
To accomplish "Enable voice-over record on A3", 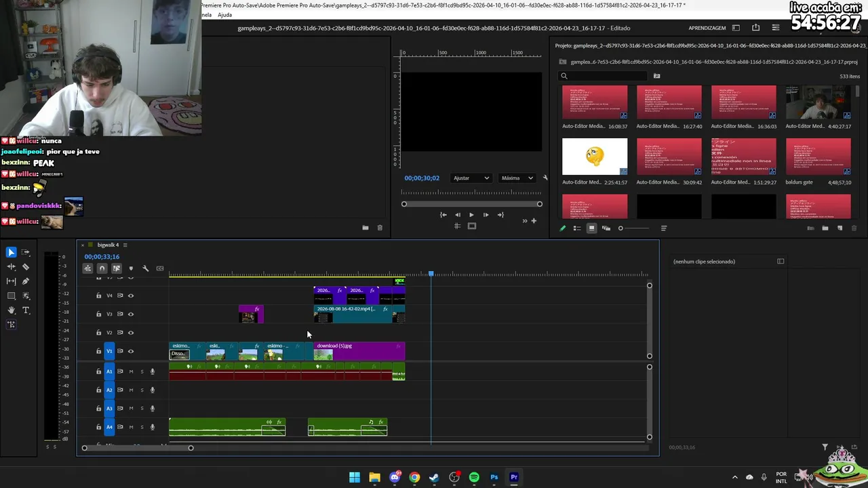I will [x=153, y=409].
